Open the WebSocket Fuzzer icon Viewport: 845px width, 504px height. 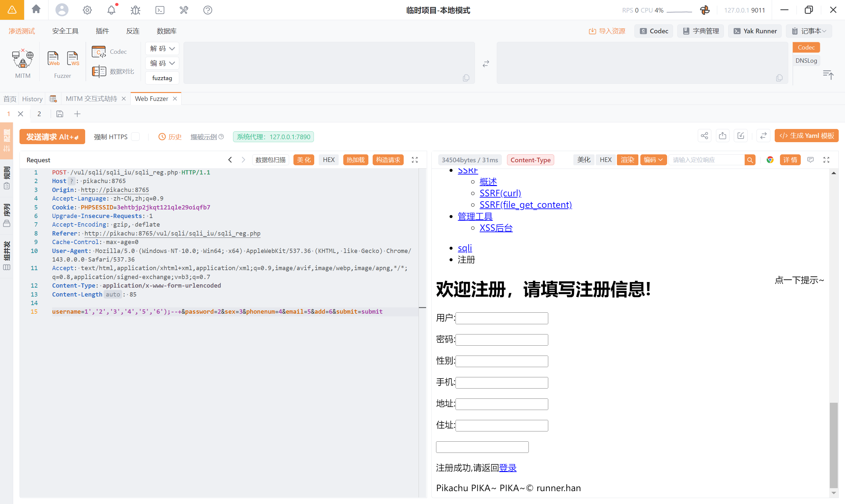pos(73,58)
